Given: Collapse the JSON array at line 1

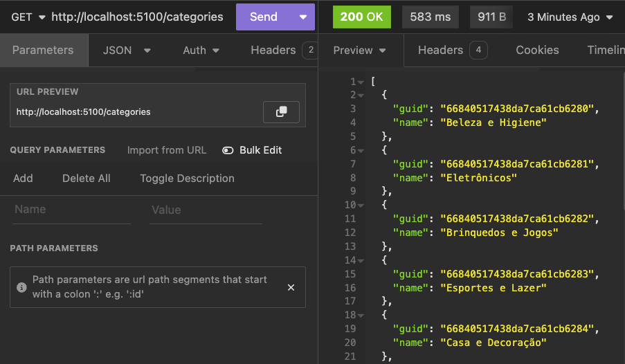Looking at the screenshot, I should tap(361, 82).
